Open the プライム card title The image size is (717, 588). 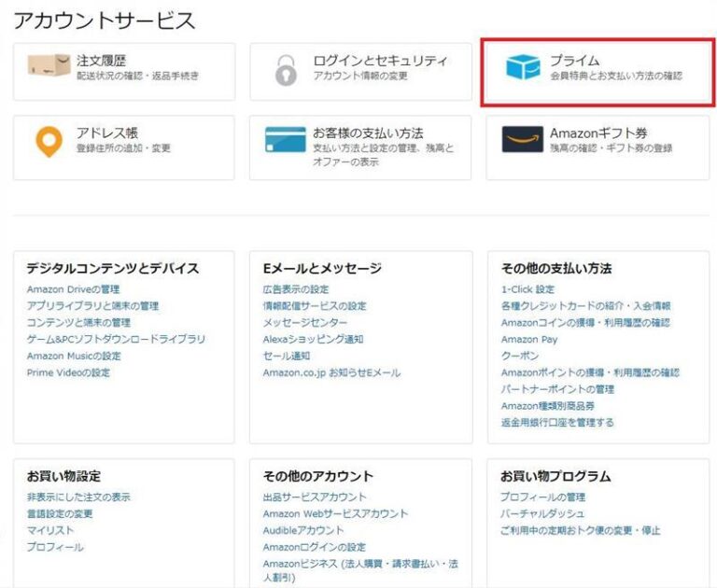click(x=574, y=61)
